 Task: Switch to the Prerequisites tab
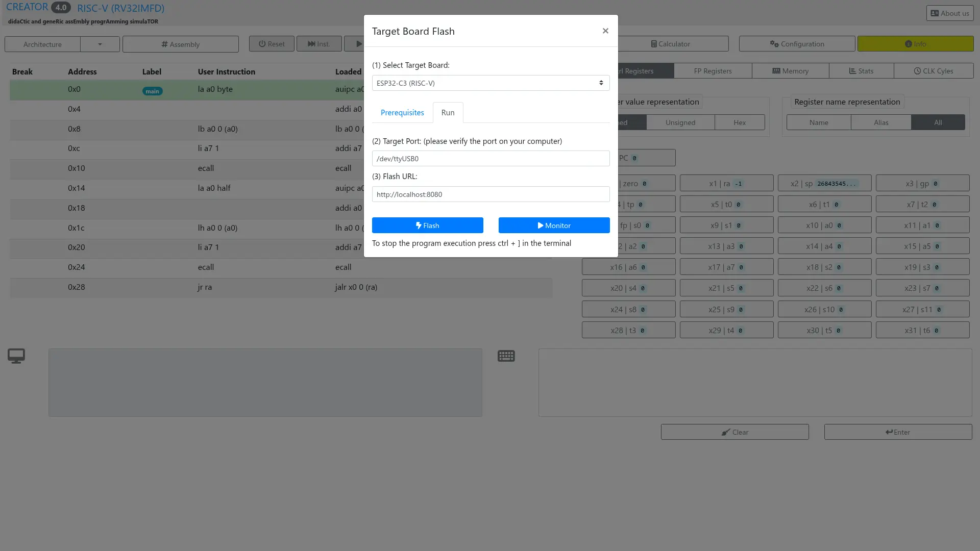click(x=402, y=112)
